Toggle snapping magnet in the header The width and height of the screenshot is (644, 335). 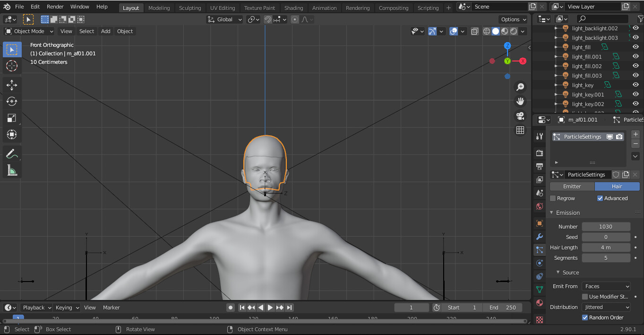267,19
